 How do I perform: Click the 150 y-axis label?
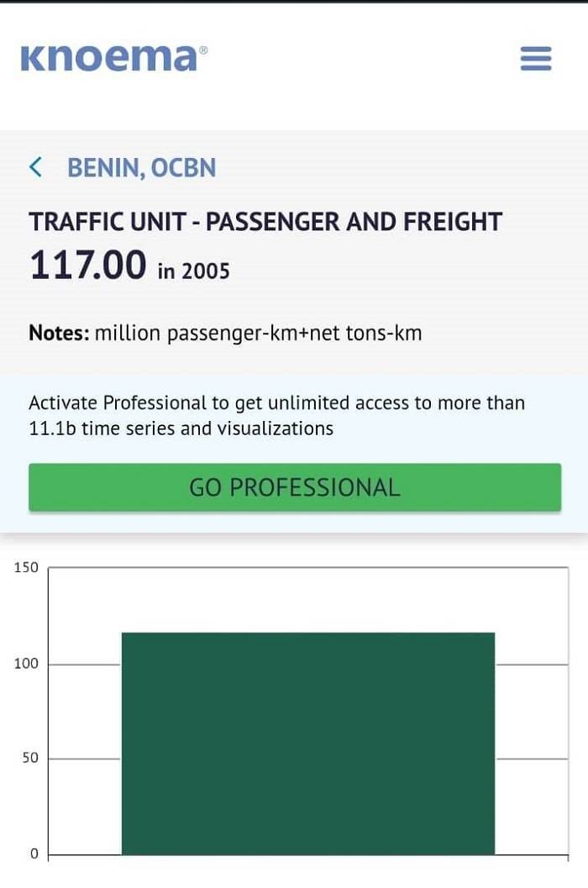tap(26, 567)
